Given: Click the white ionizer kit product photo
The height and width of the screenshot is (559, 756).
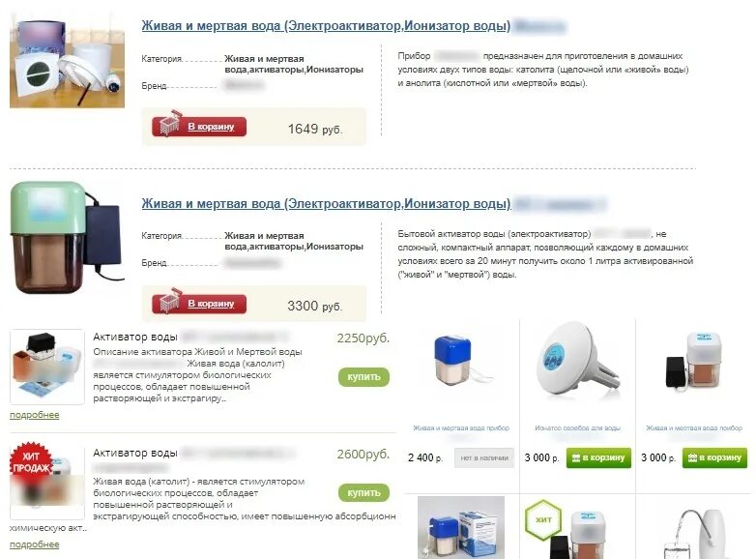Looking at the screenshot, I should [67, 63].
